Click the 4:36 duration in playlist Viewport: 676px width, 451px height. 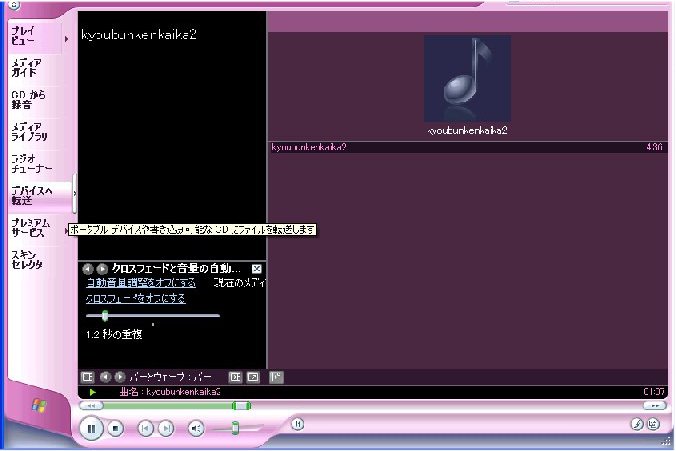coord(654,147)
